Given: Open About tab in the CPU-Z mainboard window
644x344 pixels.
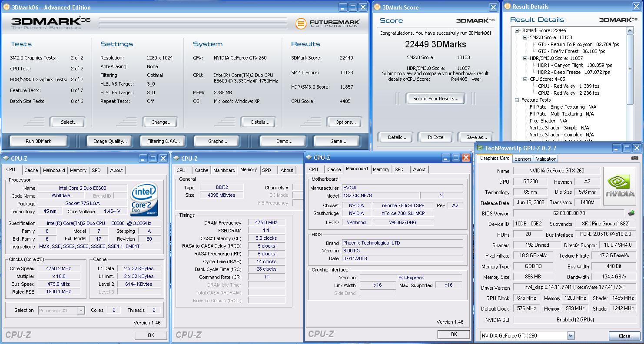Looking at the screenshot, I should coord(419,169).
